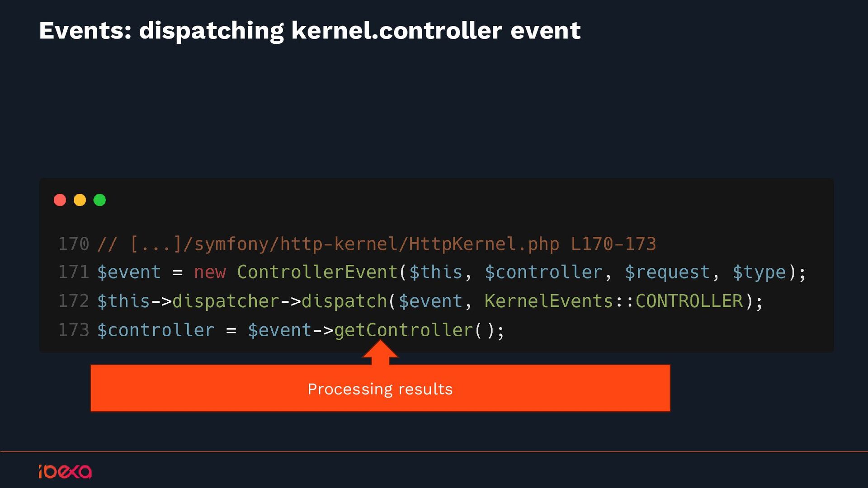Viewport: 868px width, 488px height.
Task: Click the yellow window dot
Action: click(x=80, y=200)
